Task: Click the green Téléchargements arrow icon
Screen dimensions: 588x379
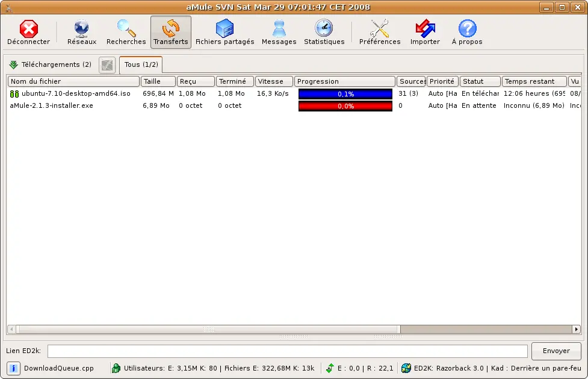Action: [x=13, y=64]
